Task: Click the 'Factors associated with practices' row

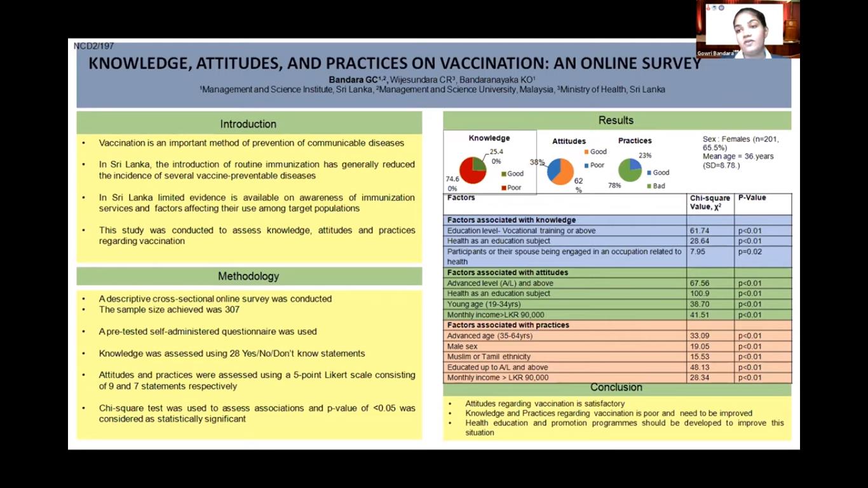Action: click(x=618, y=325)
